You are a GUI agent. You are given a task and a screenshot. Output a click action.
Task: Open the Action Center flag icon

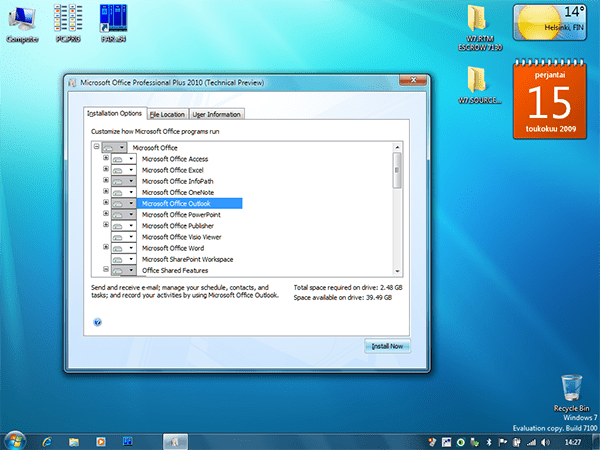click(x=503, y=442)
